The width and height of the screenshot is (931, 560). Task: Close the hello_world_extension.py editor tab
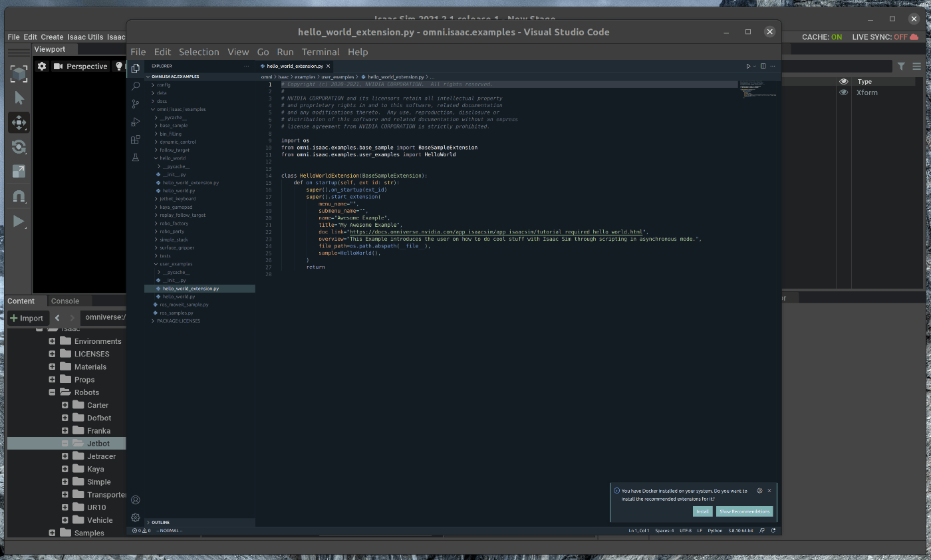tap(329, 67)
